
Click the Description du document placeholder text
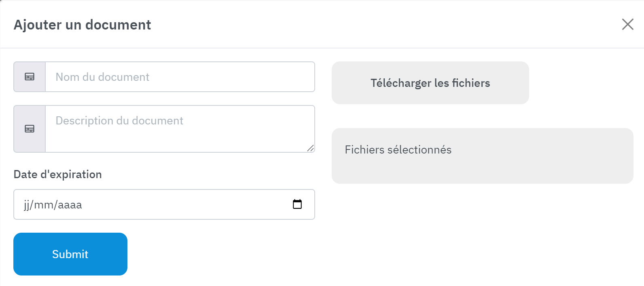[x=119, y=121]
